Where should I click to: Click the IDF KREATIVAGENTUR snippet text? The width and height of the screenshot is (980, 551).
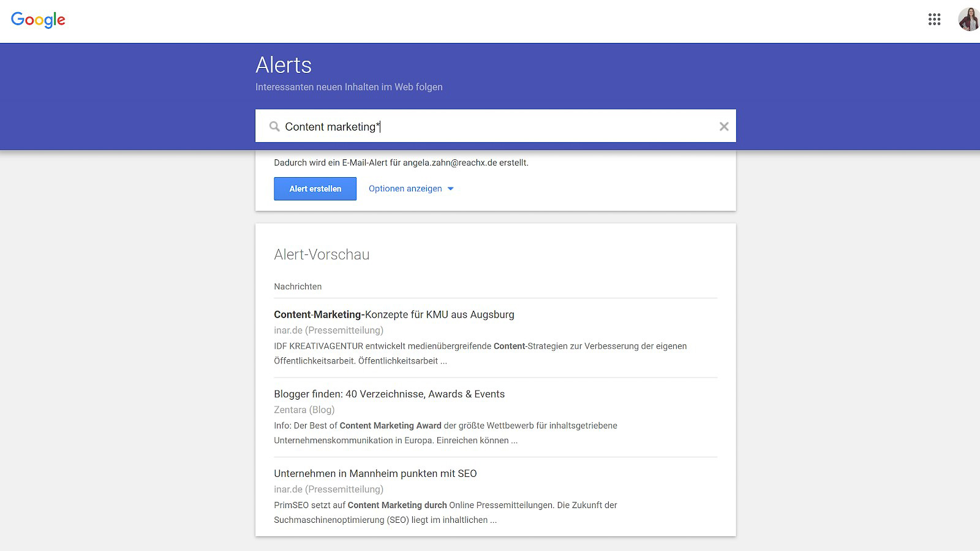[x=480, y=353]
